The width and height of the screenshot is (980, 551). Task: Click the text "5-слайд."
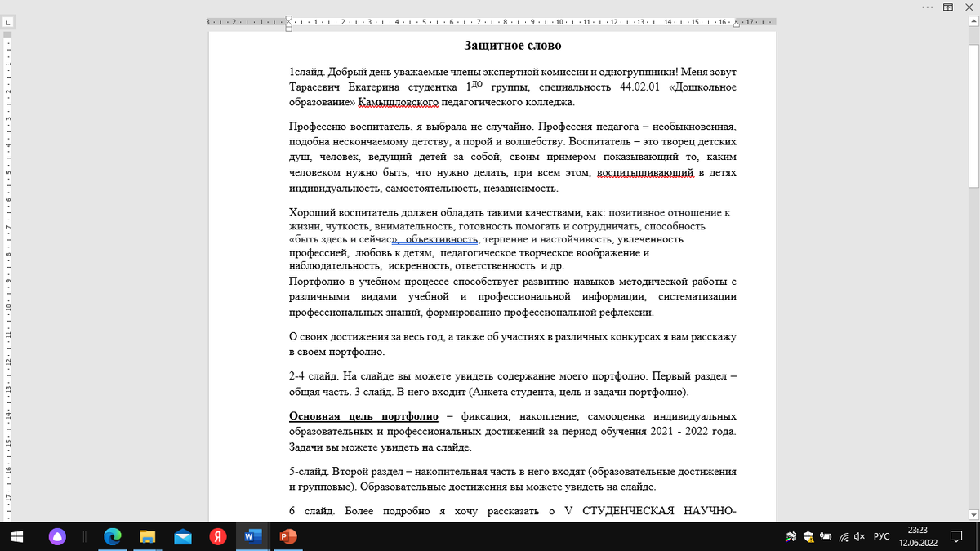tap(309, 472)
